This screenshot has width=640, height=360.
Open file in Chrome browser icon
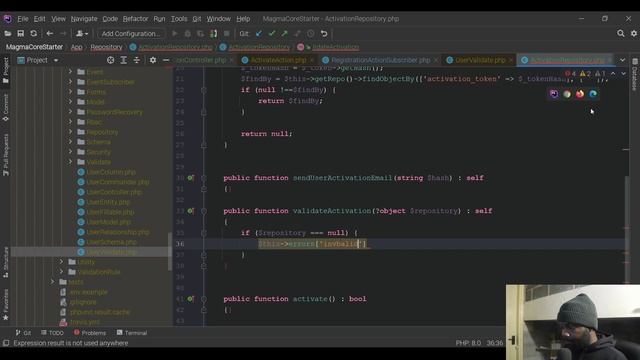tap(567, 94)
